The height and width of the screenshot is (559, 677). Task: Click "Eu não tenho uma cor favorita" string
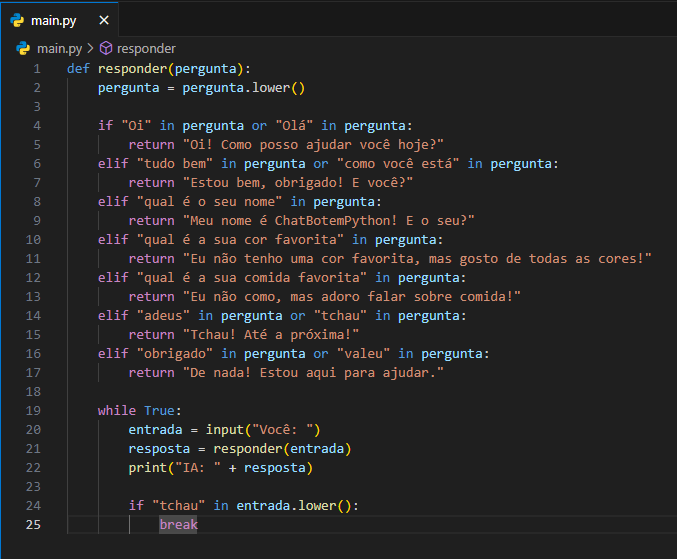(x=417, y=259)
